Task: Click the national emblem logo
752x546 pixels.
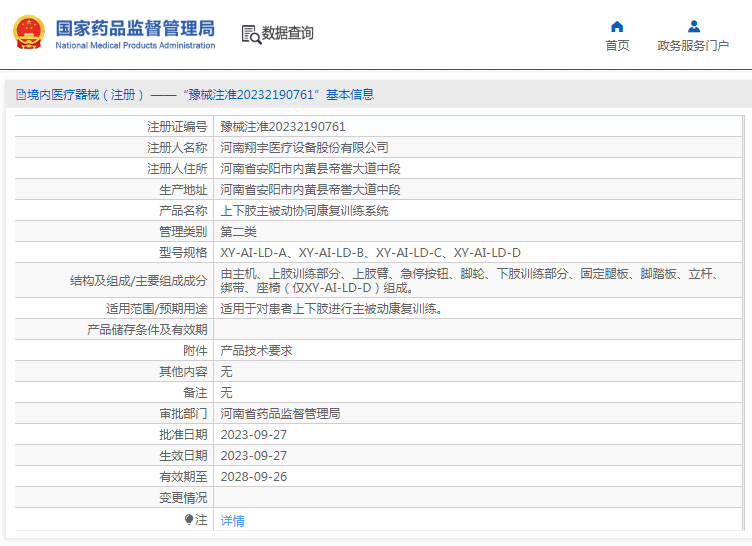Action: [x=29, y=32]
